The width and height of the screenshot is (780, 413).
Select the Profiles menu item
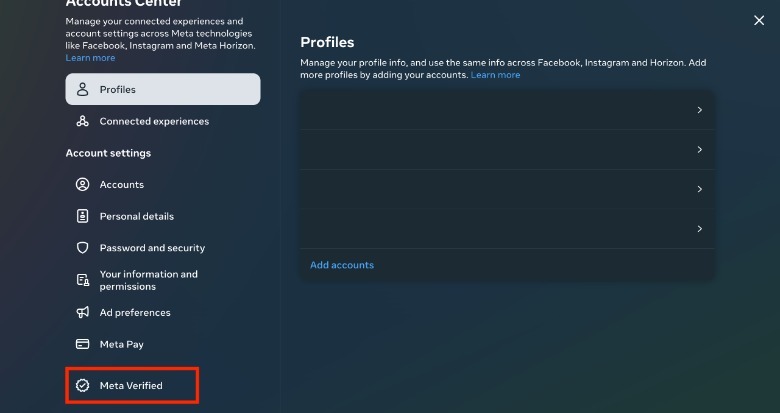click(162, 90)
